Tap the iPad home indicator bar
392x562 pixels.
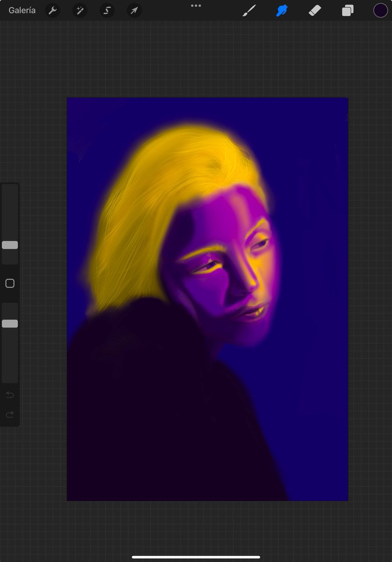click(x=196, y=557)
